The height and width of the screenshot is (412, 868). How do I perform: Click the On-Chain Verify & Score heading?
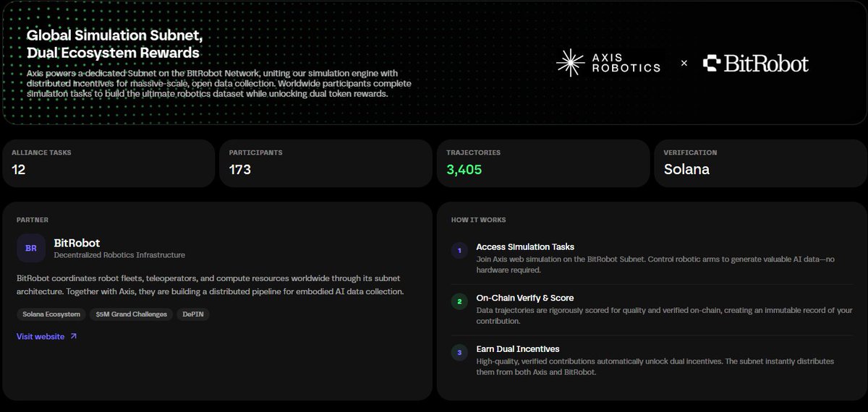tap(524, 298)
